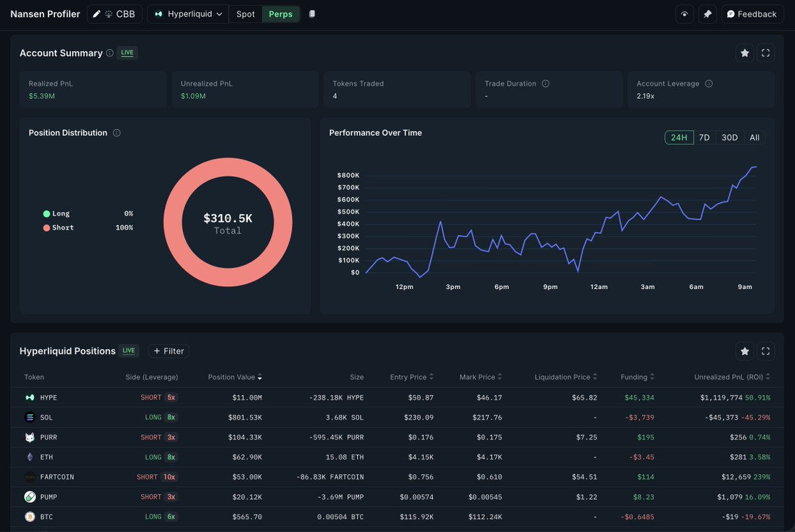Click the CBB wallet label
This screenshot has height=532, width=795.
pos(125,14)
